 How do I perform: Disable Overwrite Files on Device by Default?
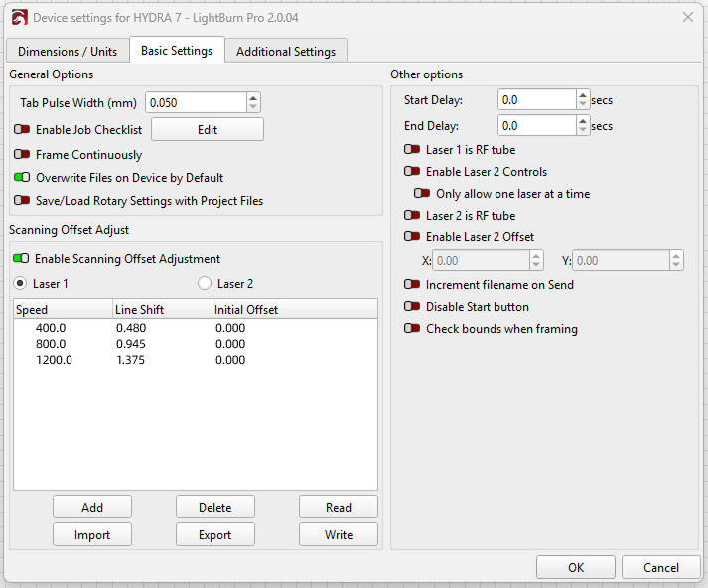(22, 177)
